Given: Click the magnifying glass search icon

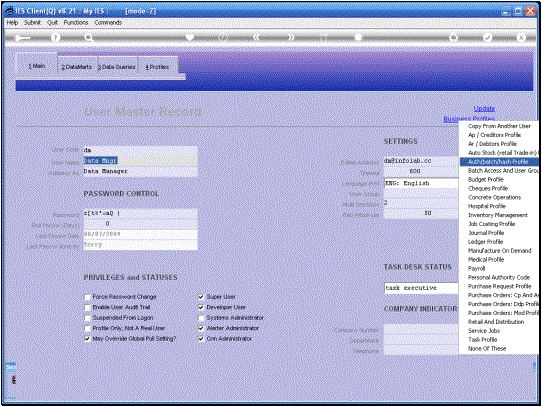Looking at the screenshot, I should [x=89, y=38].
